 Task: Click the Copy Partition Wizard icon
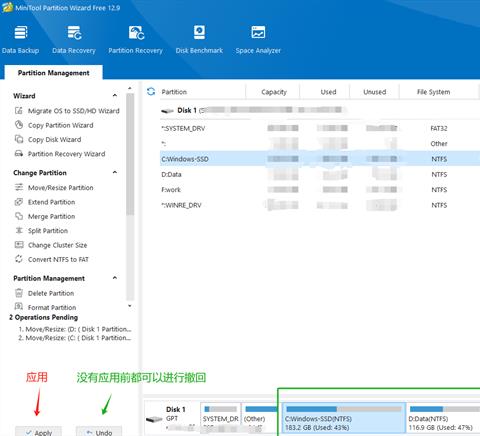19,125
